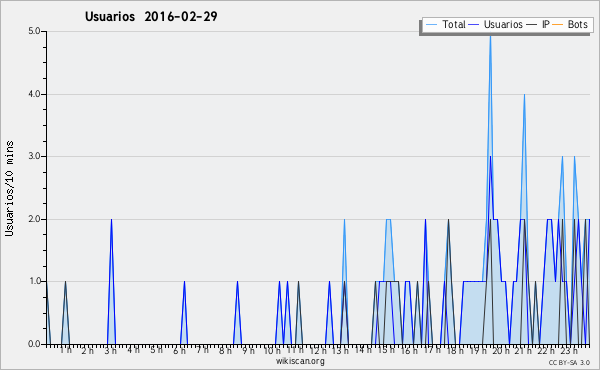Click the 'CC BY-SA 3.0' license text
600x370 pixels.
569,363
